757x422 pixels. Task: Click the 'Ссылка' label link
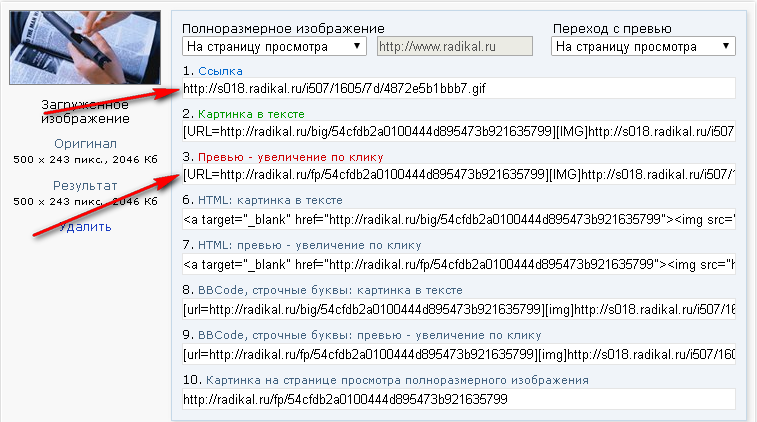(x=220, y=71)
